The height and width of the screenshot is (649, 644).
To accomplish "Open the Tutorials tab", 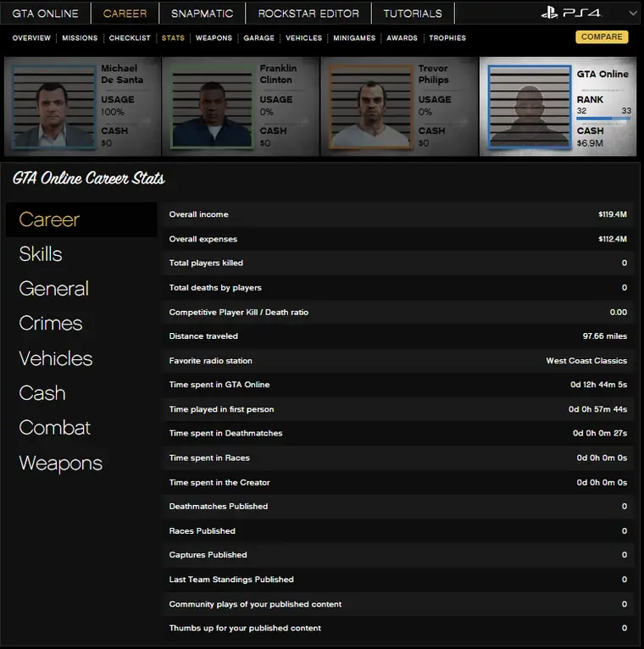I will (x=412, y=14).
